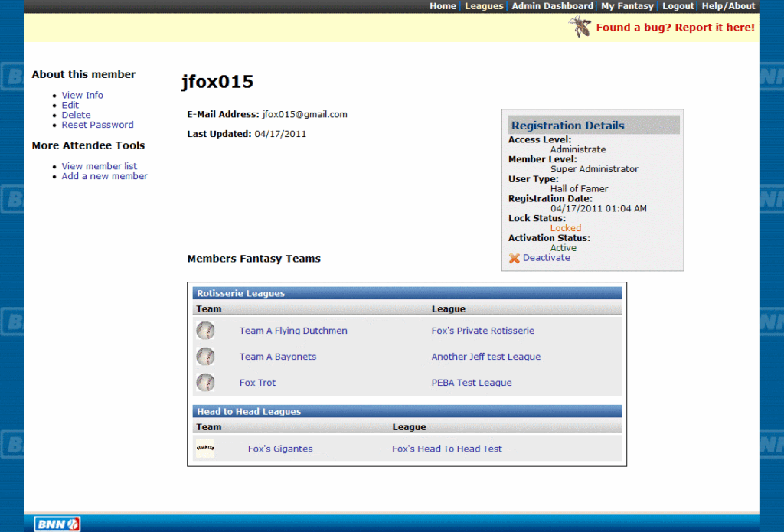Click the Found a bug report link
The image size is (784, 532).
(675, 28)
